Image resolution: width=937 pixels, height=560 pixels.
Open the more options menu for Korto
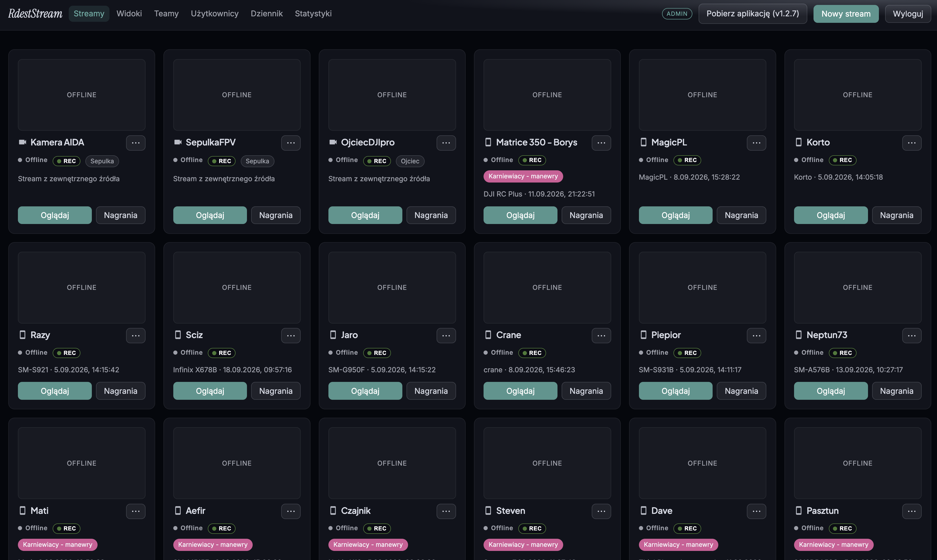tap(912, 143)
